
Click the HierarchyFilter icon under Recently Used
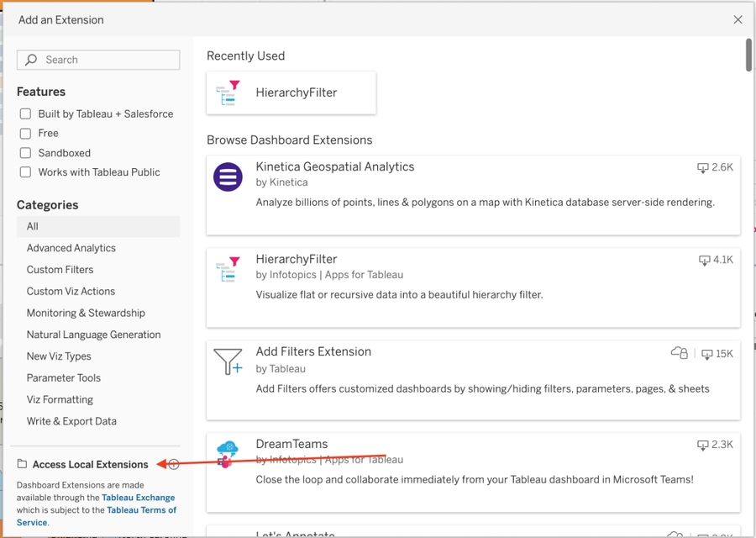click(228, 92)
